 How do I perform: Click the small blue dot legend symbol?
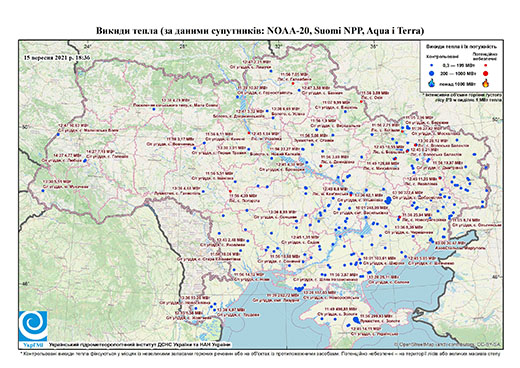pyautogui.click(x=432, y=66)
